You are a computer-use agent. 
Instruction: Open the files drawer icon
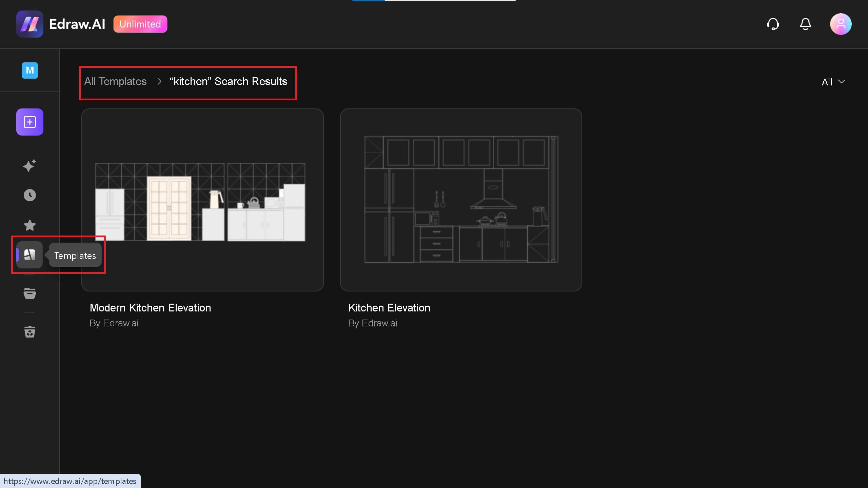tap(30, 293)
